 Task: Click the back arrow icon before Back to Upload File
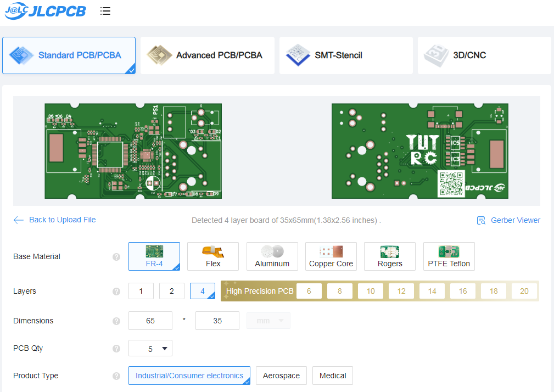pyautogui.click(x=18, y=220)
